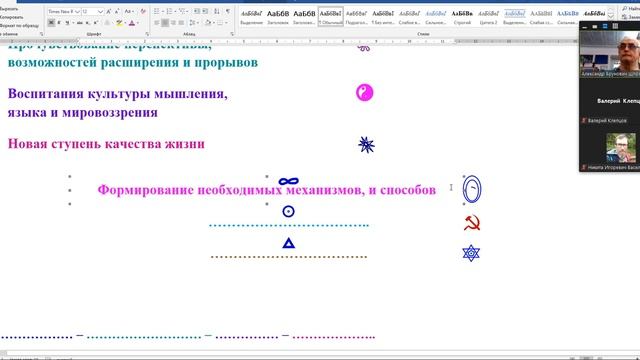Apply strikethrough formatting

(x=80, y=23)
